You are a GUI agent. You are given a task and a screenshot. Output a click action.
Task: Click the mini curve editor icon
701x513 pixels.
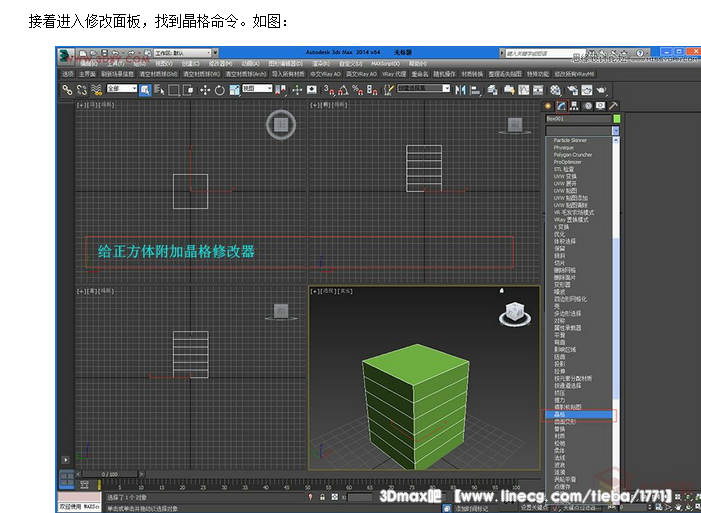click(x=84, y=485)
